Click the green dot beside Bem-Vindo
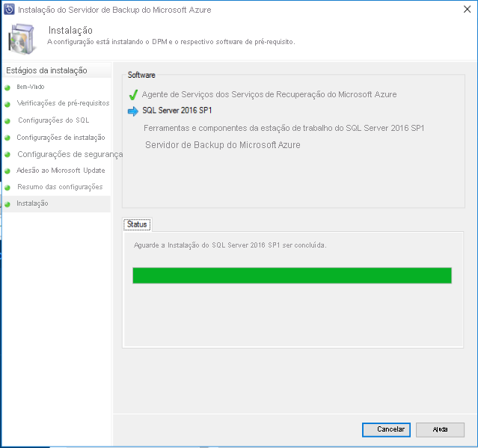Image resolution: width=478 pixels, height=448 pixels. click(7, 88)
